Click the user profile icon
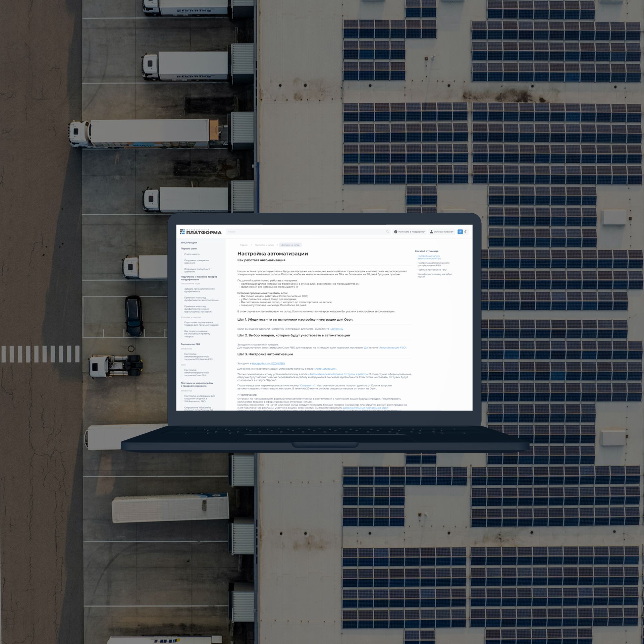The width and height of the screenshot is (644, 644). tap(431, 232)
